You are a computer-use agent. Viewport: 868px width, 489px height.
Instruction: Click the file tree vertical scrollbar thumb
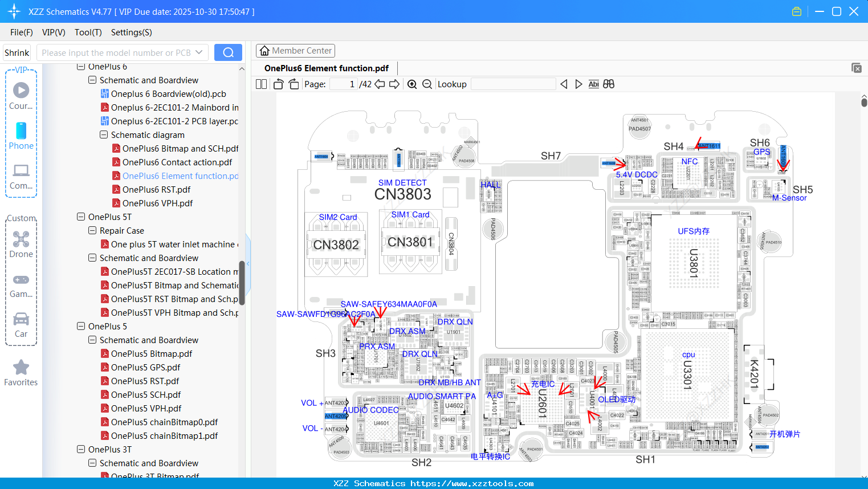click(242, 283)
